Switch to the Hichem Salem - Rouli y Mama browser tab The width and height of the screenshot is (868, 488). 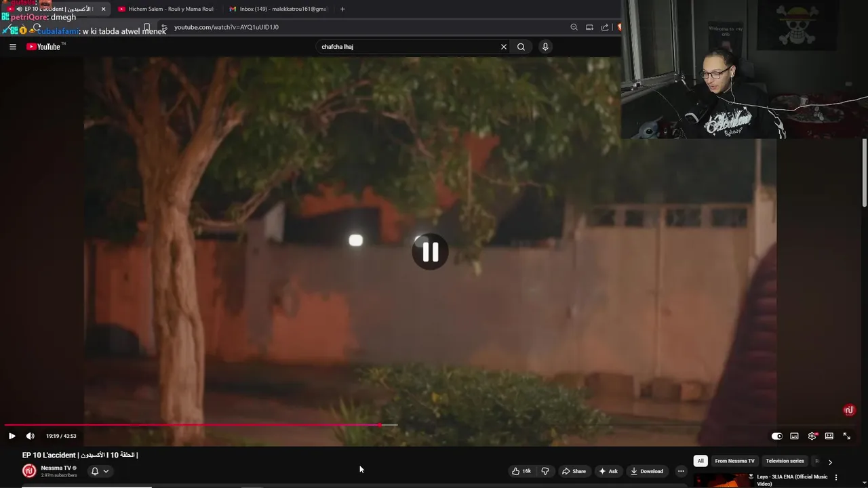click(166, 9)
